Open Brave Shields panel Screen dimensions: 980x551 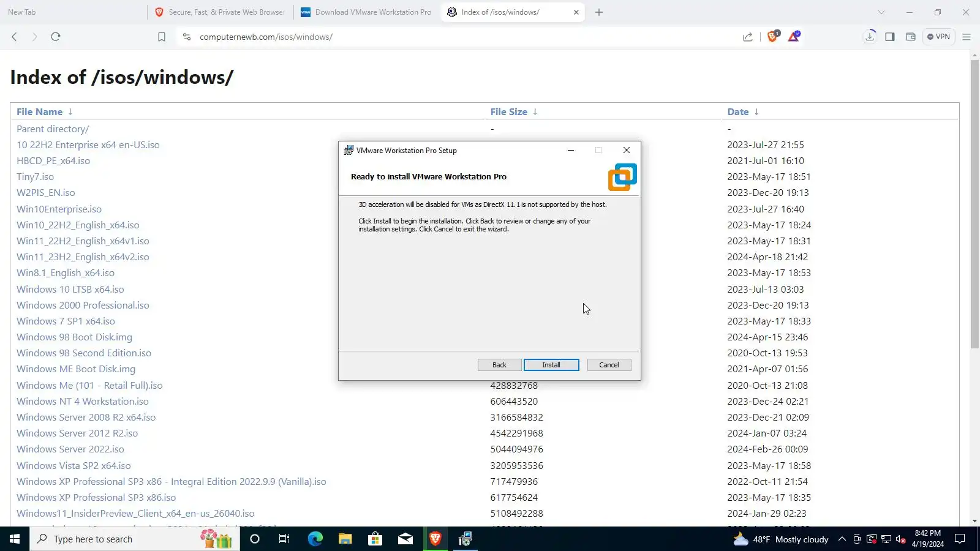[773, 36]
